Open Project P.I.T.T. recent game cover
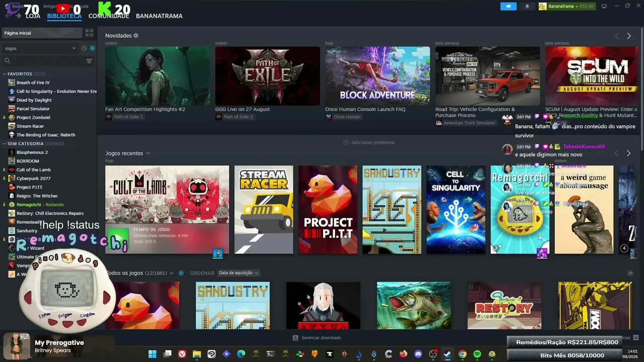 click(328, 210)
